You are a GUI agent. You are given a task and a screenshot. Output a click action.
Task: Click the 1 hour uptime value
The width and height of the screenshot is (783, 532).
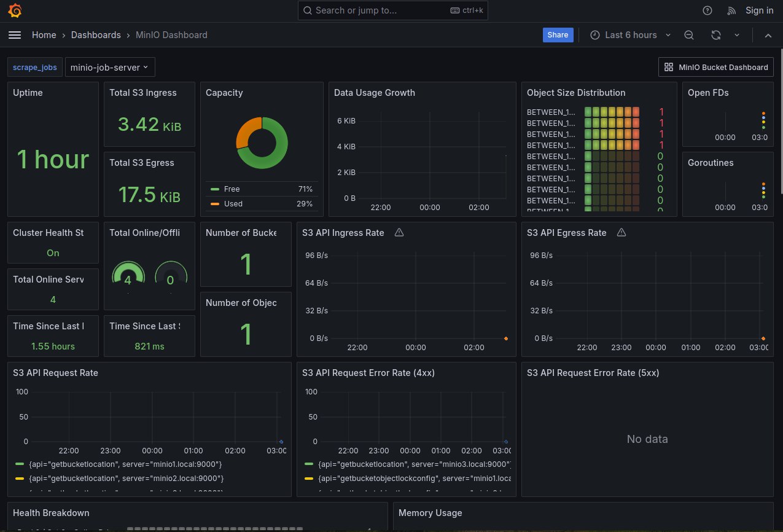pos(53,160)
